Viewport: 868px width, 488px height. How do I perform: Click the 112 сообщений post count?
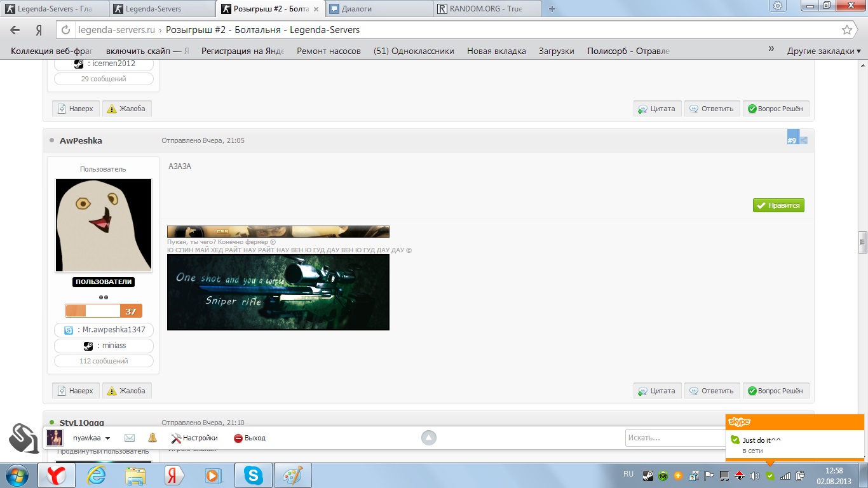click(x=104, y=361)
